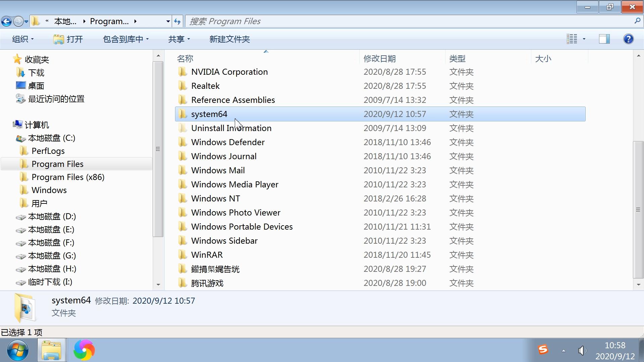Open the Windows Start orb
The height and width of the screenshot is (362, 644).
point(17,350)
